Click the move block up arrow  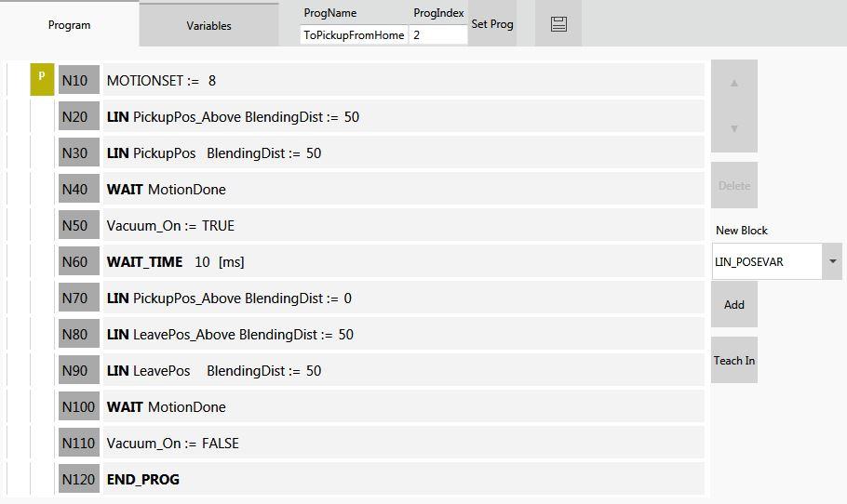tap(734, 84)
